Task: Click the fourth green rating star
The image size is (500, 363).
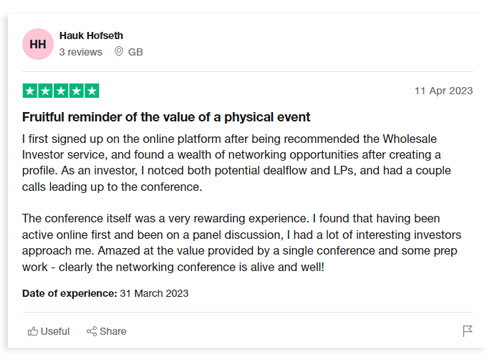Action: 76,91
